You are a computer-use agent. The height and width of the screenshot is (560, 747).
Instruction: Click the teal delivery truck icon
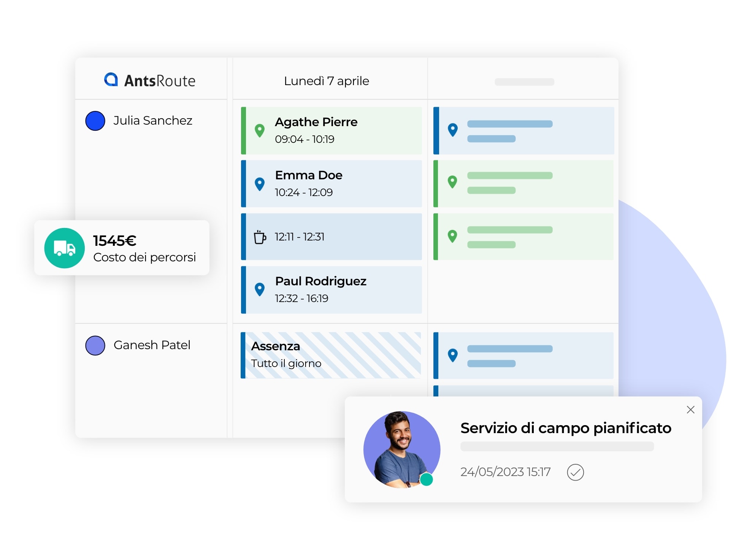pos(64,248)
